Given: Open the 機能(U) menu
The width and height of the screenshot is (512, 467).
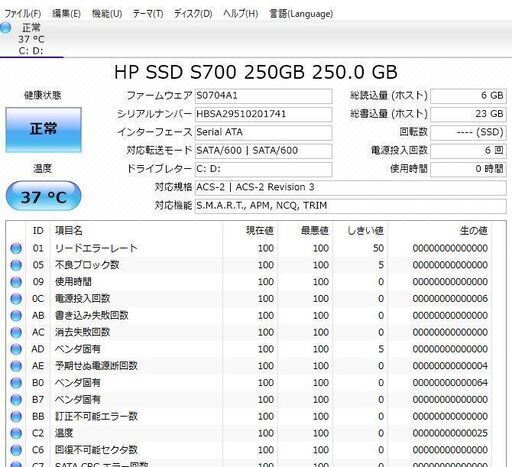Looking at the screenshot, I should tap(107, 14).
